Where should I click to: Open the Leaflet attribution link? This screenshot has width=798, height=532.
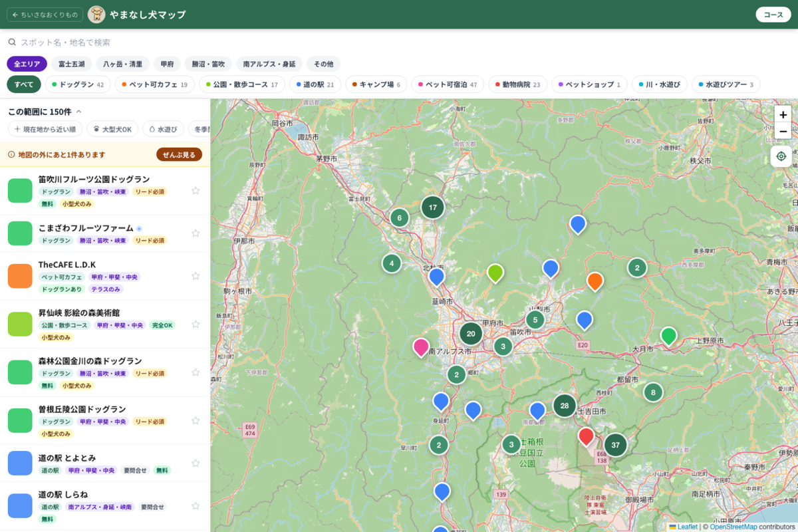click(x=683, y=527)
